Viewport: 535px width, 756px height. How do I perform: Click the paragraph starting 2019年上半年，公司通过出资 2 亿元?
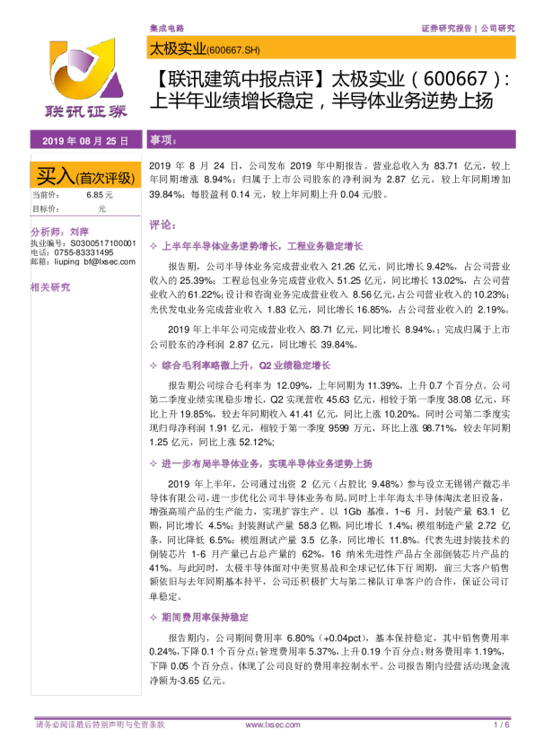pos(329,540)
